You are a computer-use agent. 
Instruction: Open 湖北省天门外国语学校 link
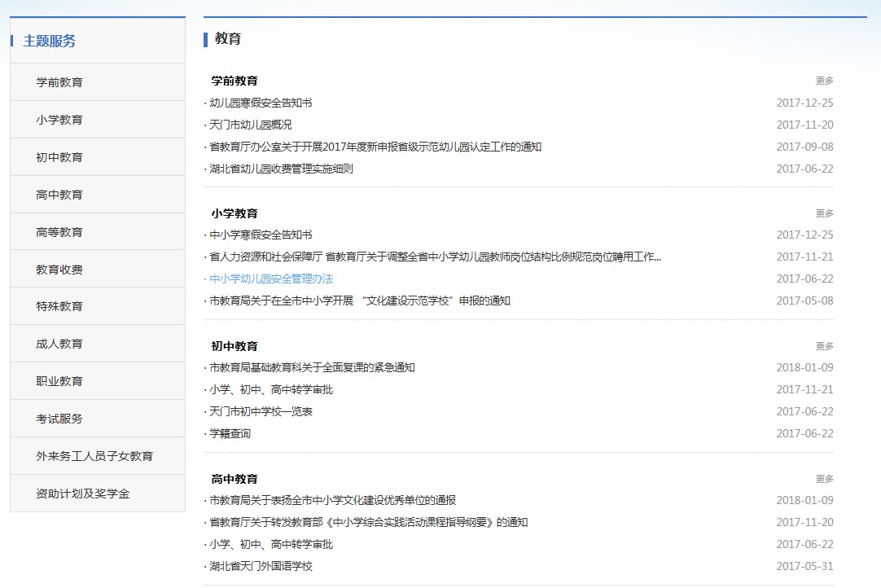pyautogui.click(x=261, y=566)
